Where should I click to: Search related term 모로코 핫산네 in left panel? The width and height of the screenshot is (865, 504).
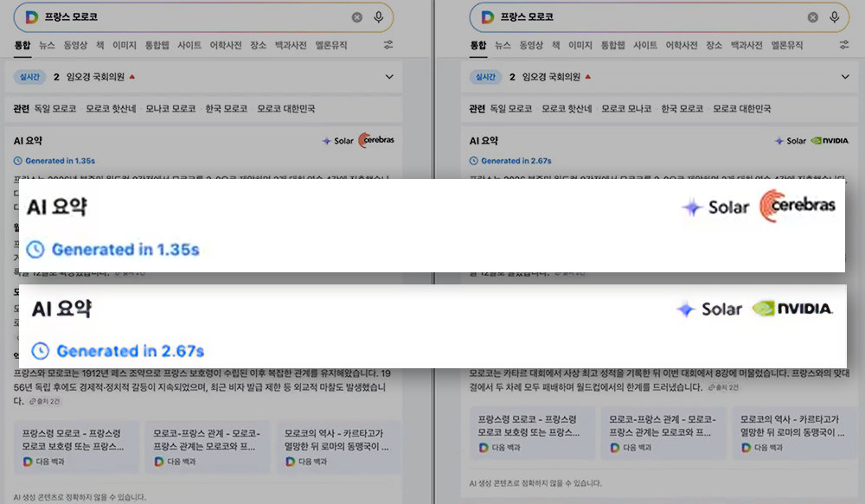pos(111,109)
